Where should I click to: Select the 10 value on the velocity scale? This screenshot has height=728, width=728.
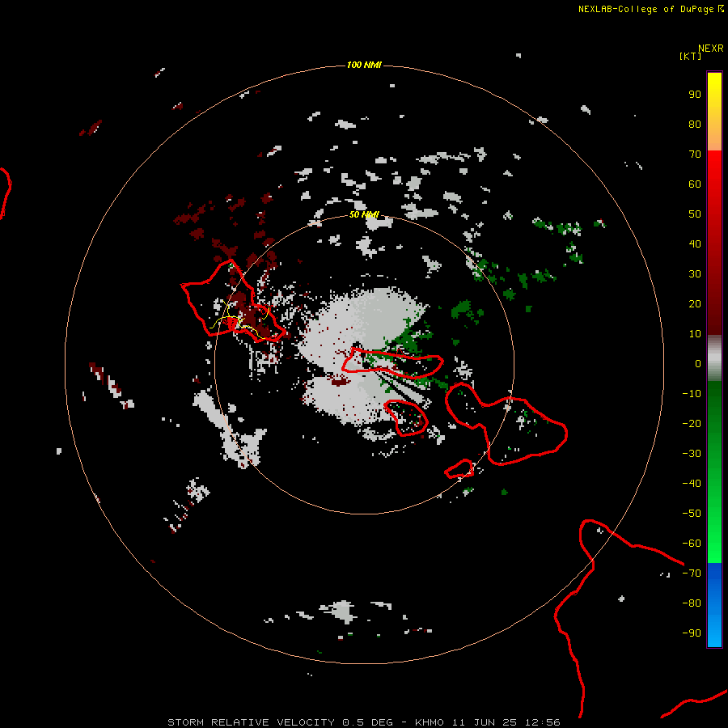(x=695, y=334)
